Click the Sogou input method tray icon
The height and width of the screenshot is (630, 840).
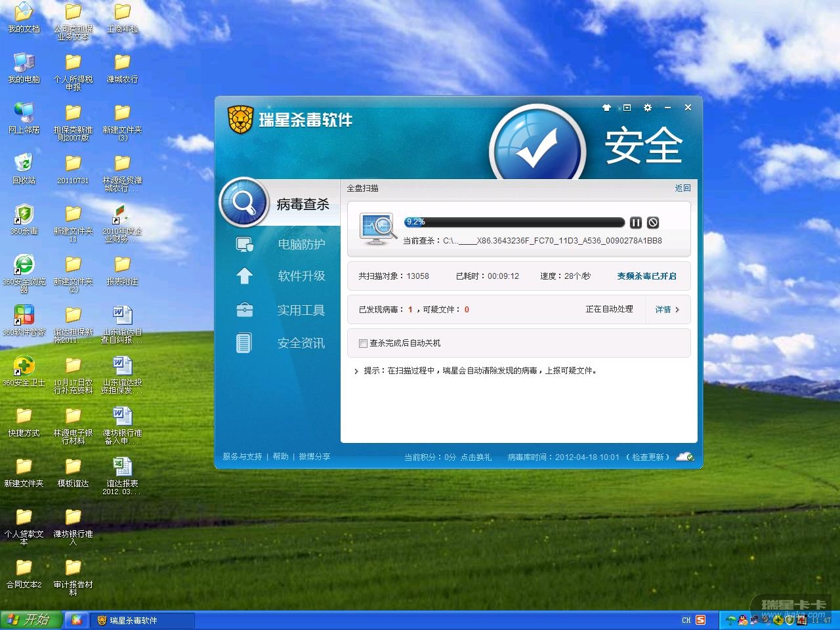[701, 620]
